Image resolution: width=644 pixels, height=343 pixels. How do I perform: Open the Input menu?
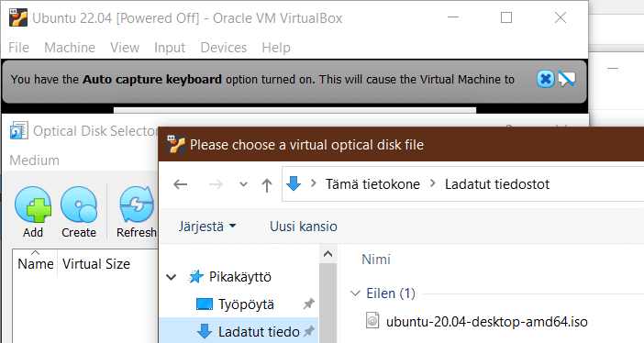(x=170, y=48)
